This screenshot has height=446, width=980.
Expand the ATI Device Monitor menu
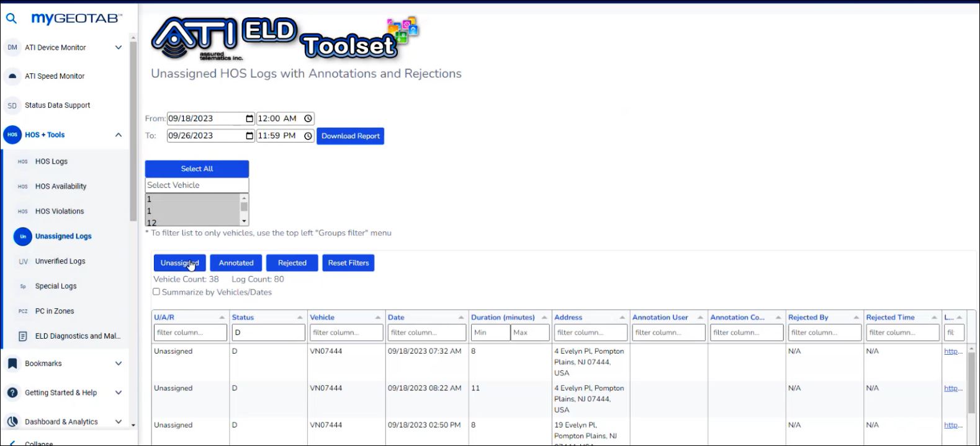(x=118, y=48)
